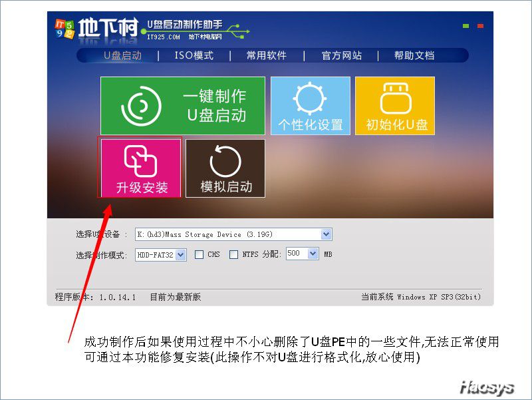
Task: Expand the 500 MB allocation dropdown
Action: [313, 254]
